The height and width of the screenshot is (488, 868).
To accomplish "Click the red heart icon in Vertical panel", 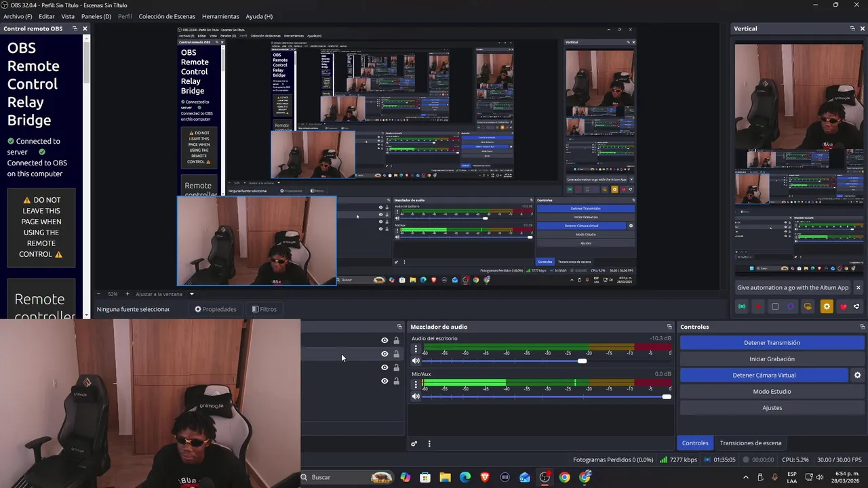I will [x=843, y=306].
